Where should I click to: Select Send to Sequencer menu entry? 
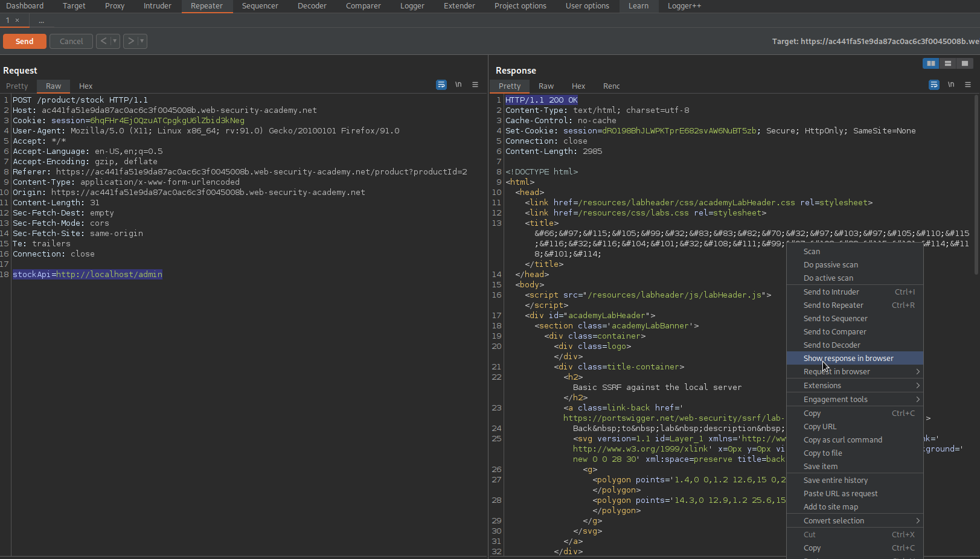[x=855, y=318]
